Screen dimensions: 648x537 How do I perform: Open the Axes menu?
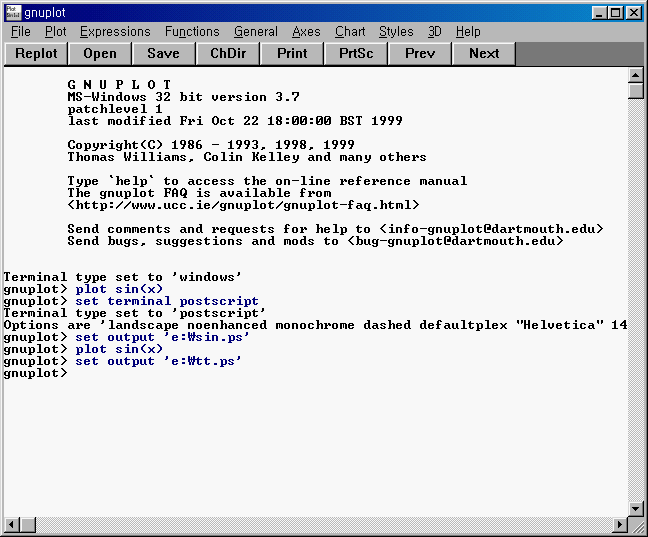[306, 32]
